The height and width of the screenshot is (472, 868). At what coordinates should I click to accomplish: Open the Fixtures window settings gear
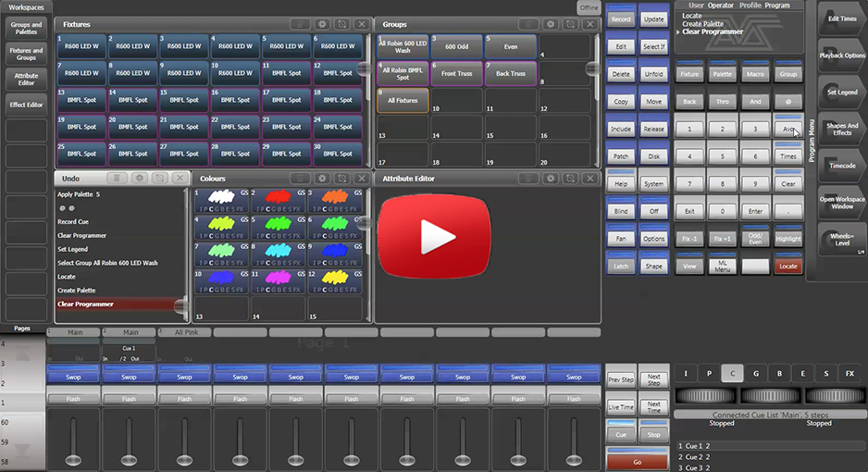pos(322,24)
